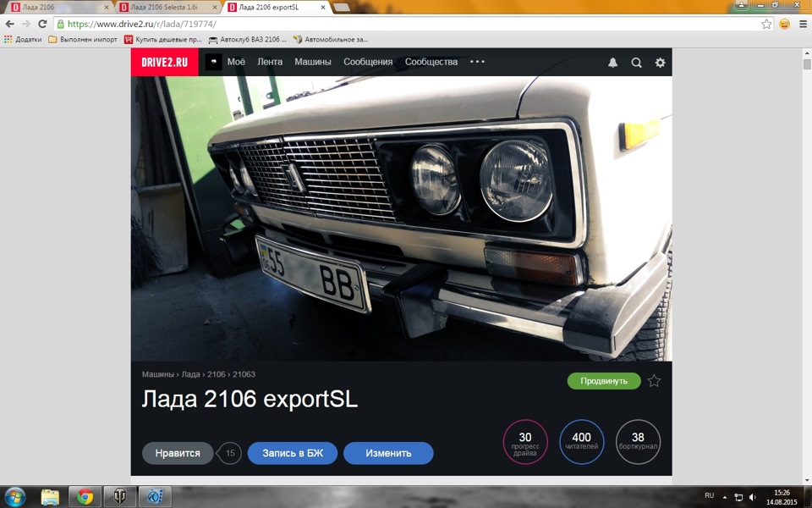Open the user avatar in DRIVE2 header

(x=213, y=62)
